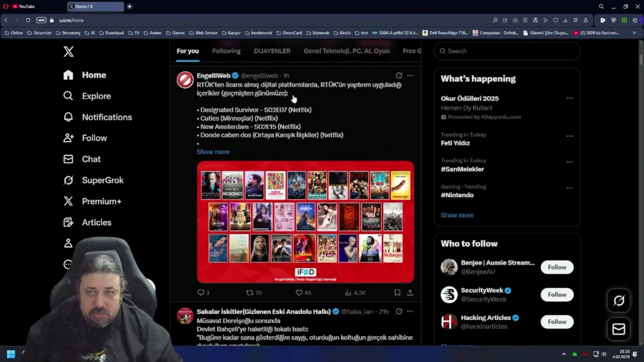Follow Hacking Articles account
The height and width of the screenshot is (362, 644).
pos(557,322)
